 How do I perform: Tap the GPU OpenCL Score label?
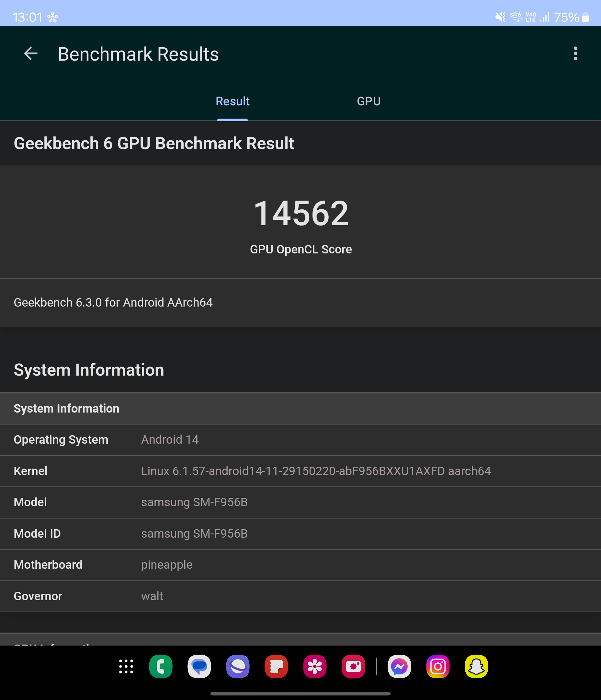tap(301, 249)
